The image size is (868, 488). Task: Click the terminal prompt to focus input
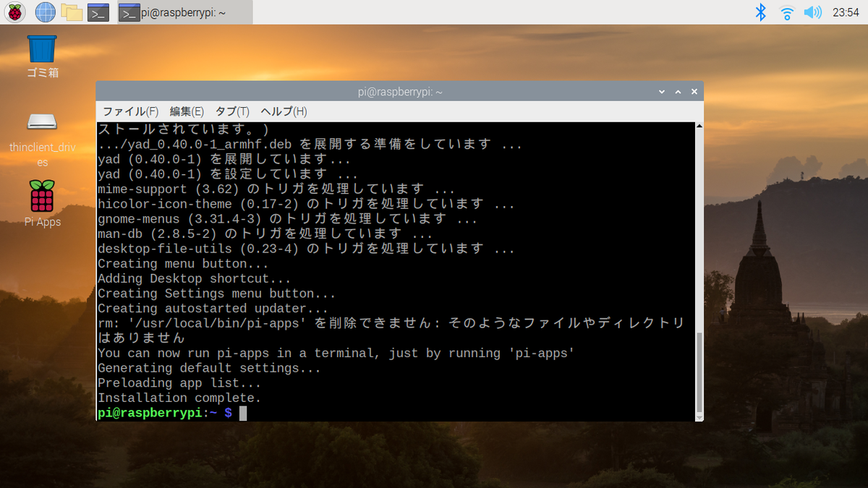tap(242, 413)
